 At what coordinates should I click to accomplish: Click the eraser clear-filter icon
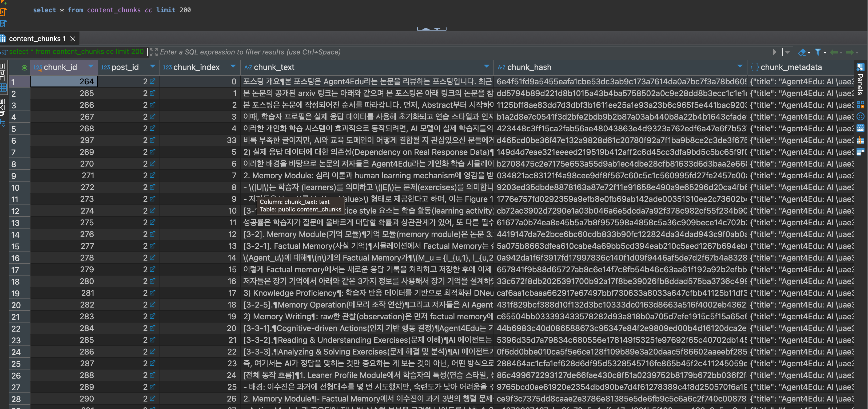coord(802,52)
